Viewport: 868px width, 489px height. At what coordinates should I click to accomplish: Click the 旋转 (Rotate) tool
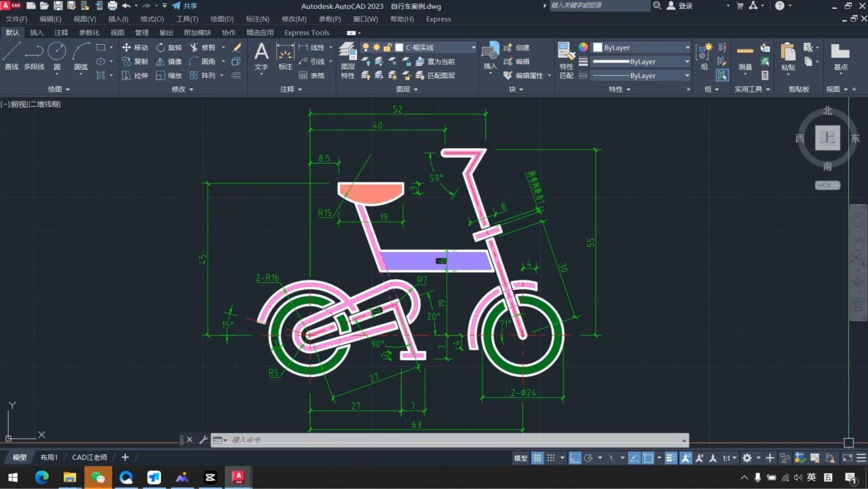point(168,48)
